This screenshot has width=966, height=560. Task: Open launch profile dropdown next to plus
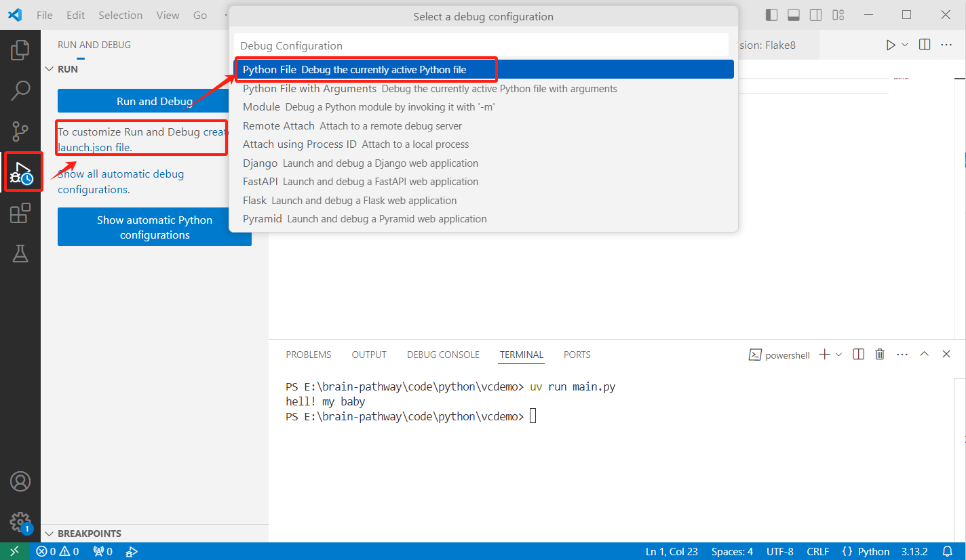(x=839, y=354)
